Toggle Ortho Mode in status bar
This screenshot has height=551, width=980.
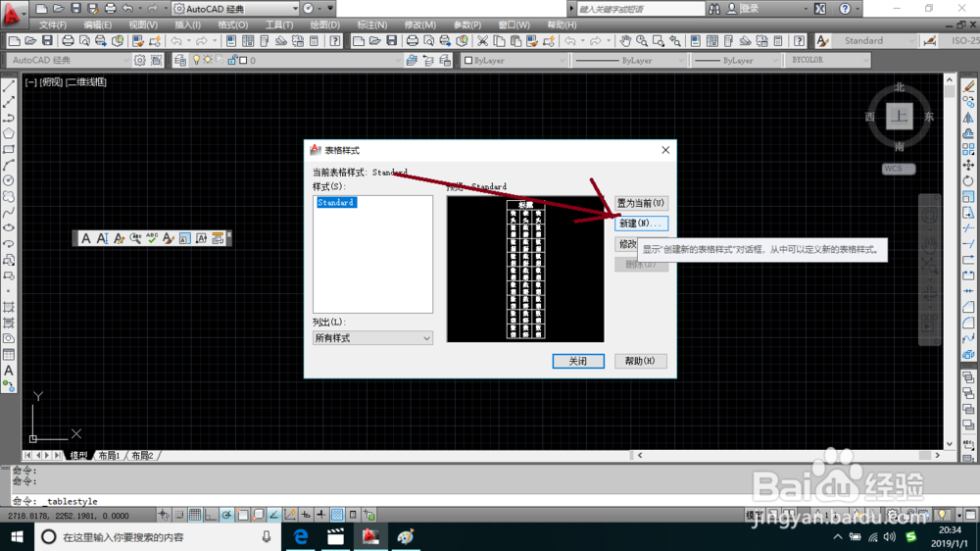tap(211, 515)
